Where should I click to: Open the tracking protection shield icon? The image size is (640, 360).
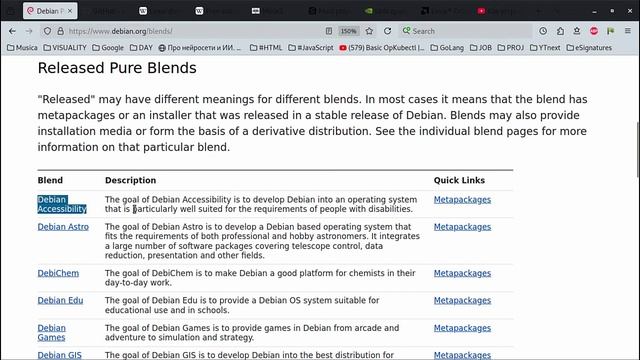[x=47, y=31]
